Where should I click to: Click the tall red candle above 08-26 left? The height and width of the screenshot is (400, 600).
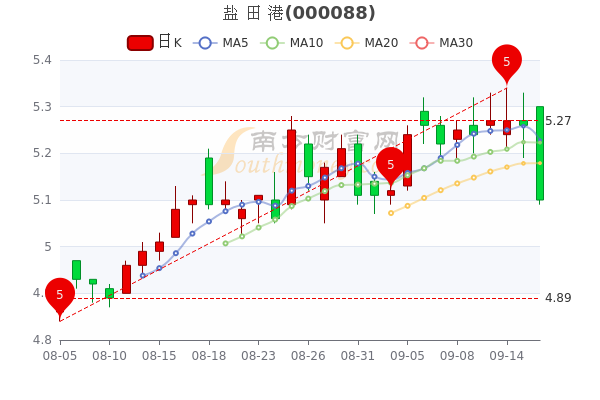click(292, 167)
